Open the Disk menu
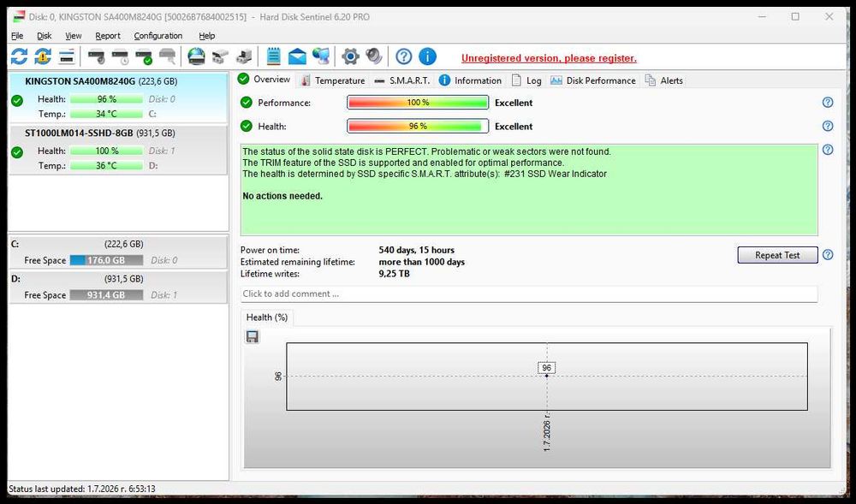Viewport: 856px width, 504px height. 45,35
